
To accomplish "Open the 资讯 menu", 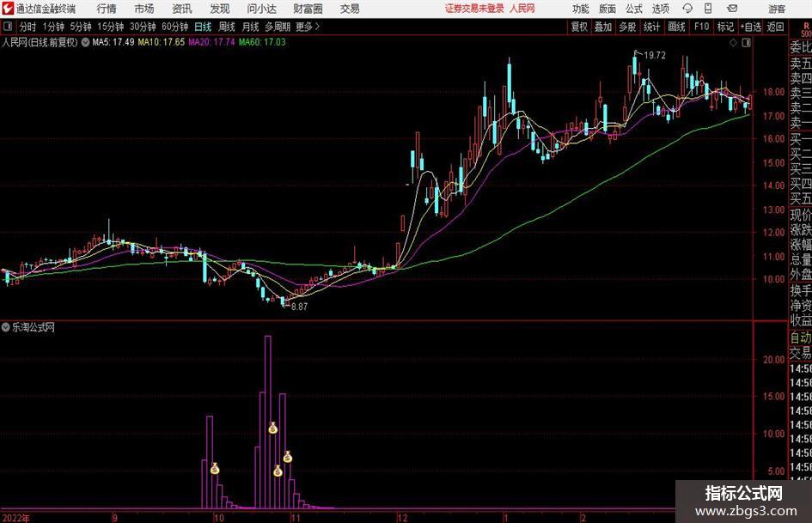I will click(182, 9).
